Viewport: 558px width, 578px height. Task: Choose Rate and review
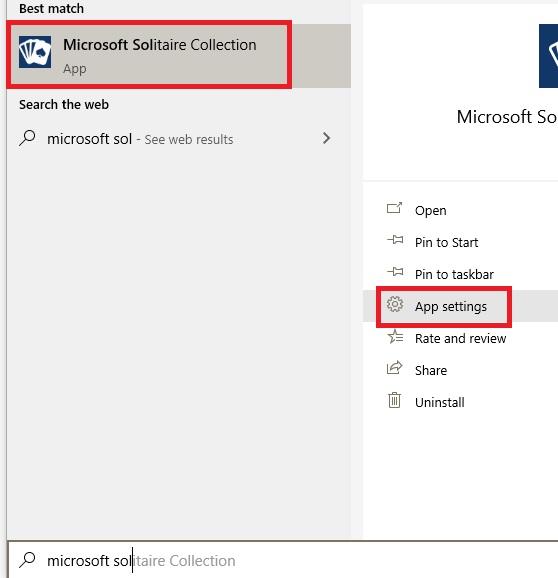click(x=460, y=338)
